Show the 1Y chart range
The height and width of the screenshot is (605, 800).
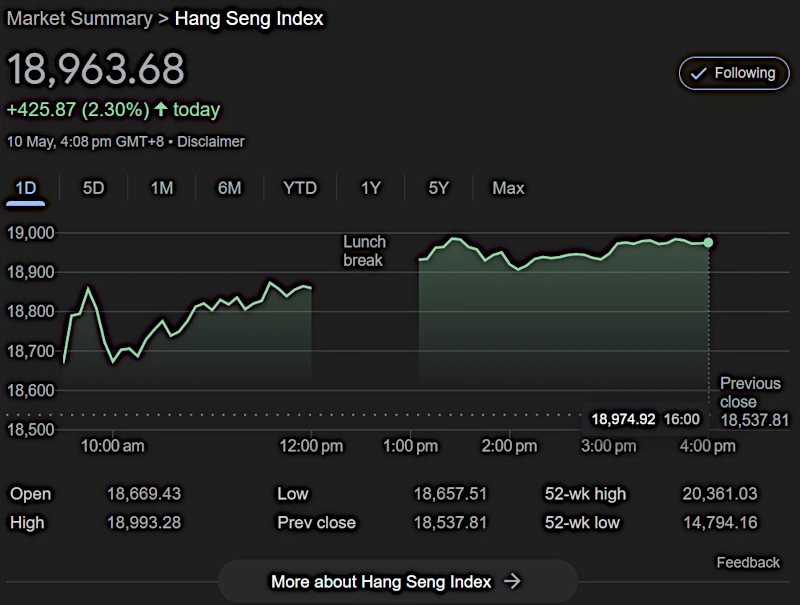pos(371,188)
